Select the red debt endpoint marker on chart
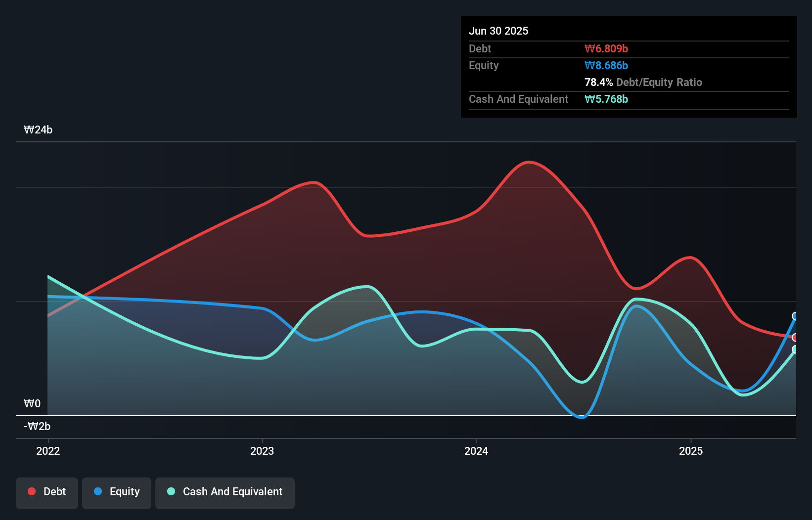Viewport: 812px width, 520px height. click(795, 338)
